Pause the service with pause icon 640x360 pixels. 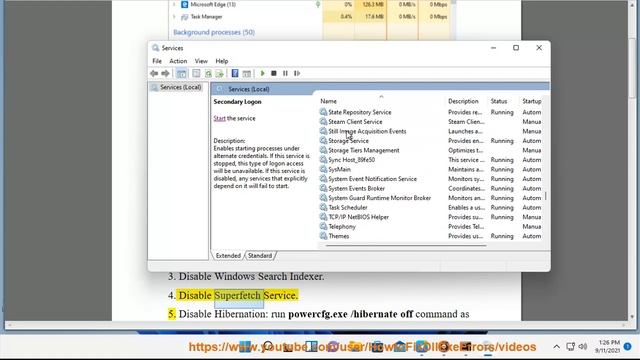(285, 73)
